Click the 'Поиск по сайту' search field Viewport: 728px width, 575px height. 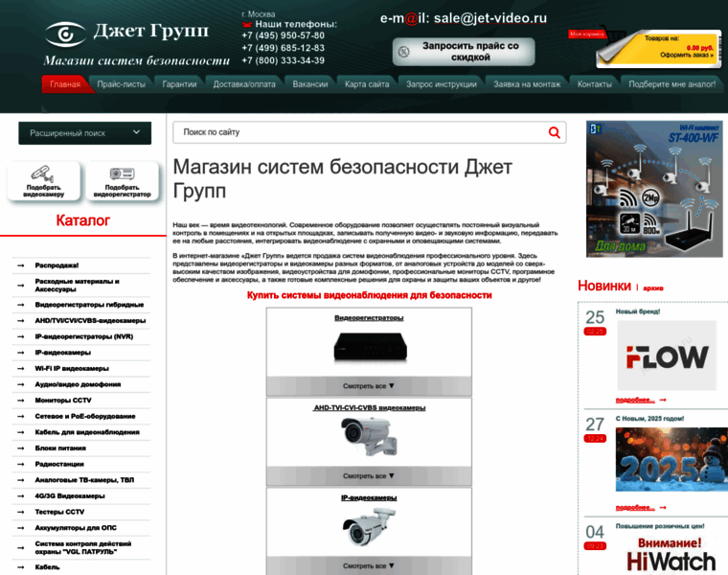click(x=359, y=133)
